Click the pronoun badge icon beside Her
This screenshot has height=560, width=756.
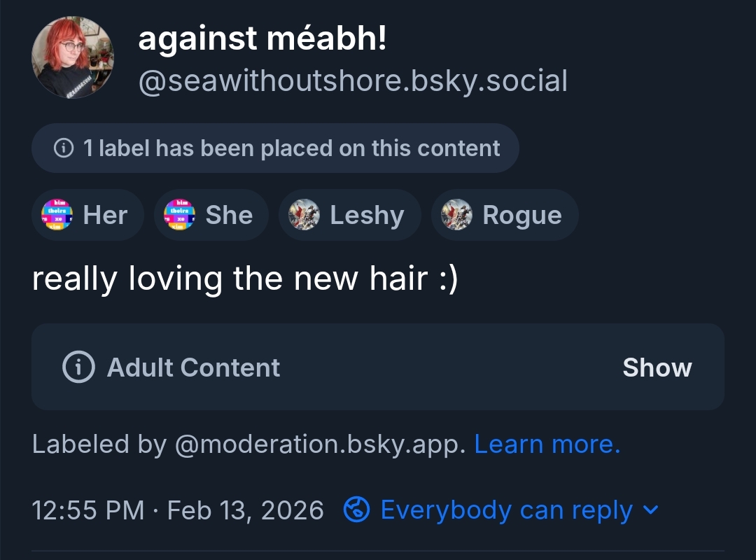(x=57, y=215)
